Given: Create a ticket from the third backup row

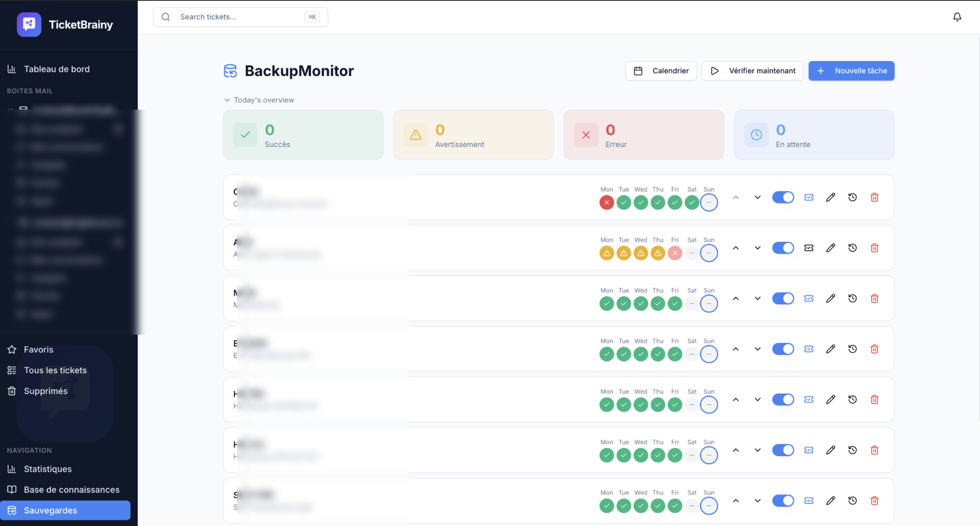Looking at the screenshot, I should (809, 298).
